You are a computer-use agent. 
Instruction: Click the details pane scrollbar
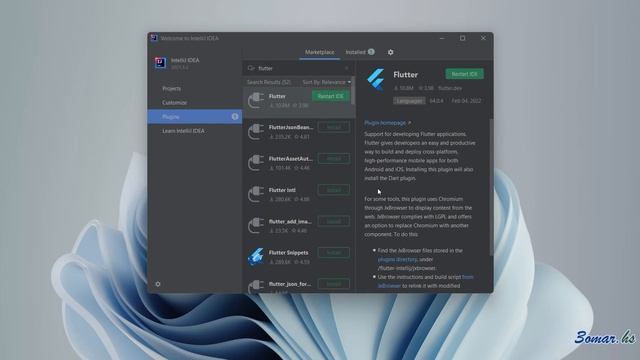coord(491,188)
